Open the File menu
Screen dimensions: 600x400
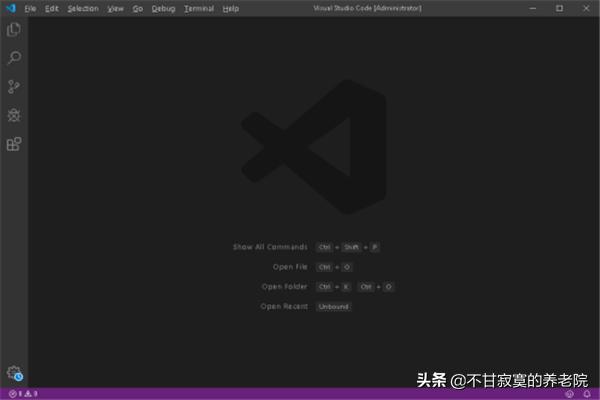coord(30,8)
